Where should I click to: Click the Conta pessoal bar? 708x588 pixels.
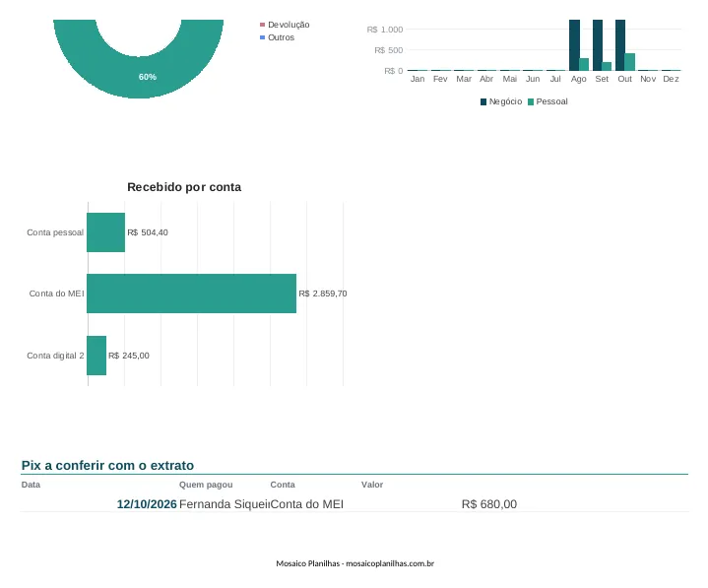coord(105,232)
